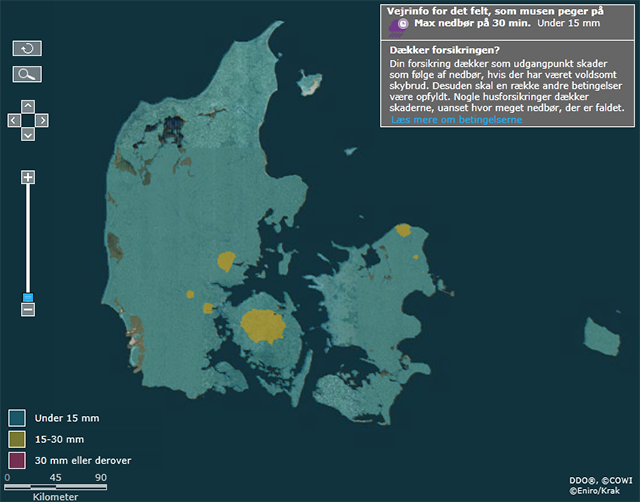Click the '15-30 mm' legend swatch
This screenshot has width=640, height=502.
point(17,439)
